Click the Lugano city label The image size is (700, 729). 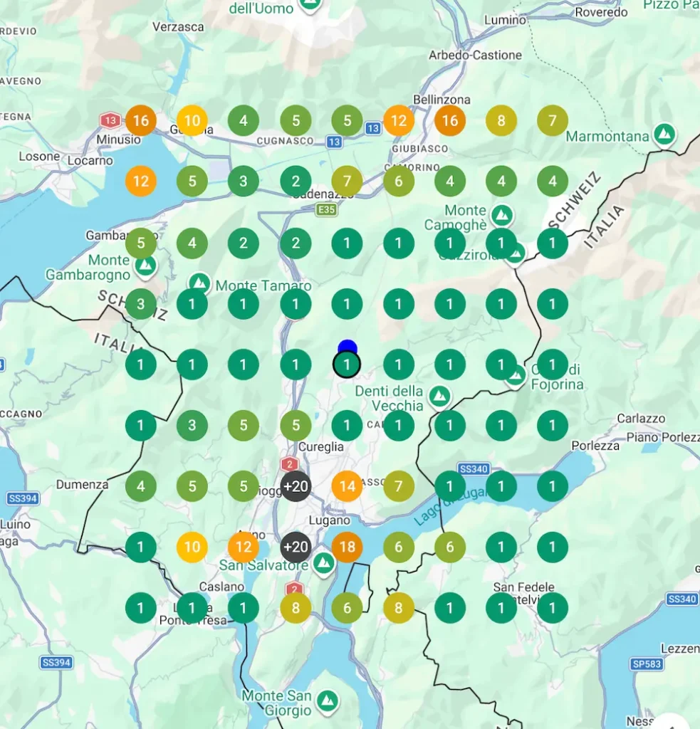[330, 520]
